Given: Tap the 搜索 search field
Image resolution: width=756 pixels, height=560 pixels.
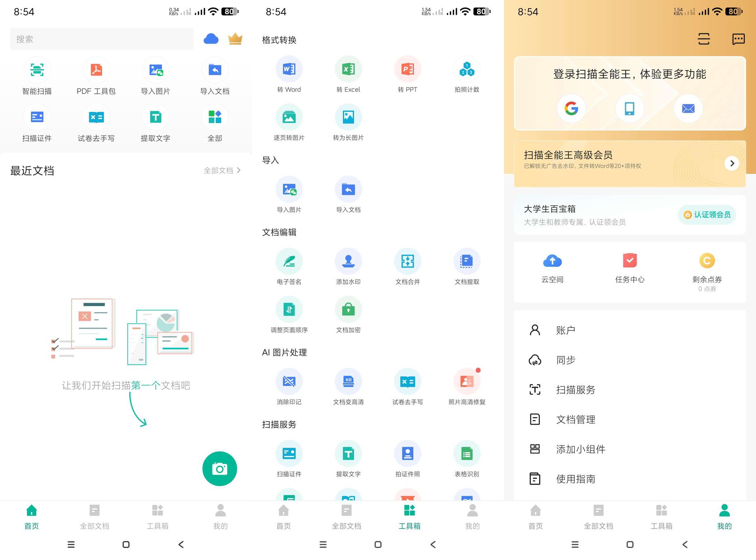Looking at the screenshot, I should click(102, 39).
